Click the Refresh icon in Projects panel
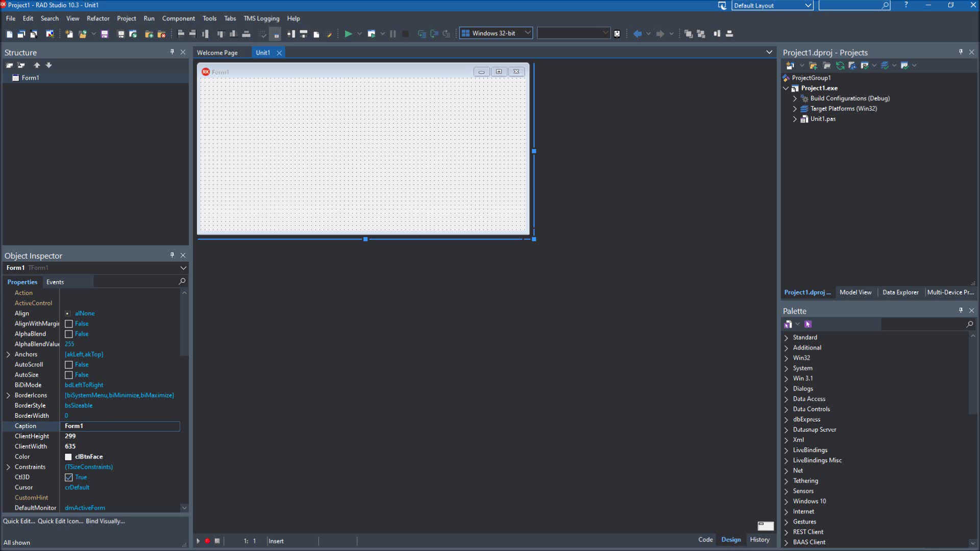This screenshot has width=980, height=551. (840, 65)
